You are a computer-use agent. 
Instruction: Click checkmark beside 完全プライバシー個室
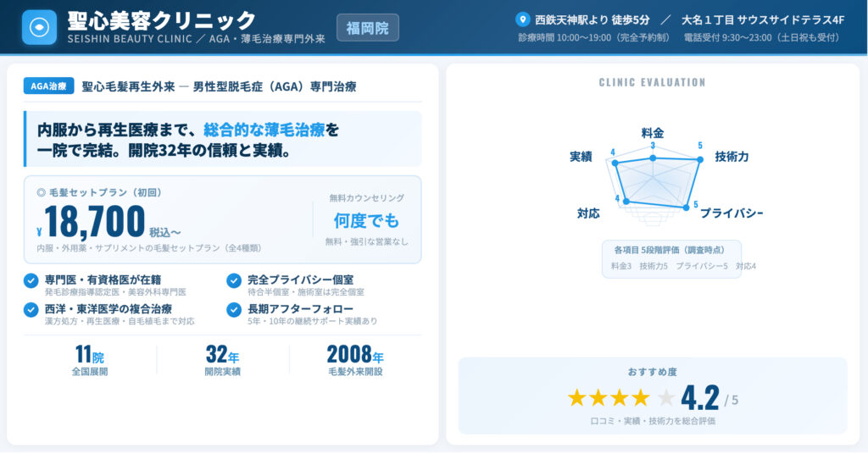click(x=234, y=280)
